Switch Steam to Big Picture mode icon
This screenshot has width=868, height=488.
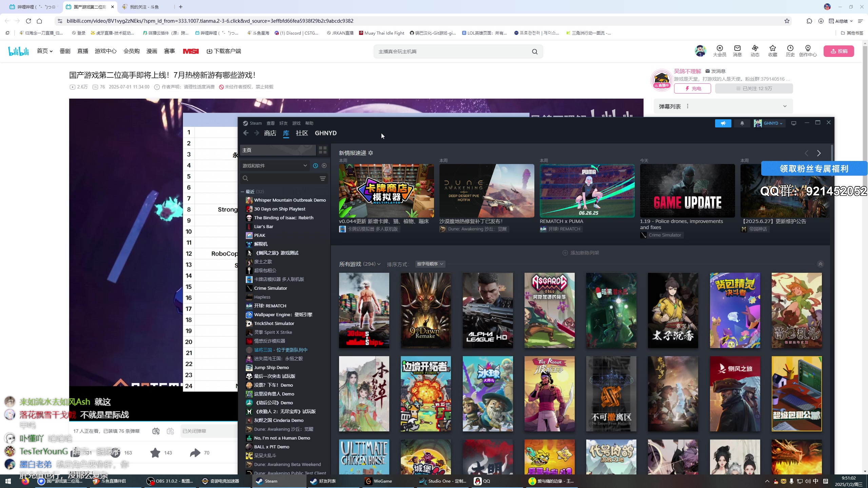point(793,123)
